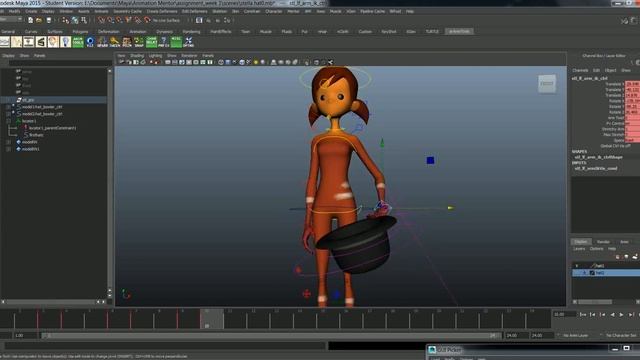Select the highlighted ctl_grp row in outliner

[x=53, y=100]
